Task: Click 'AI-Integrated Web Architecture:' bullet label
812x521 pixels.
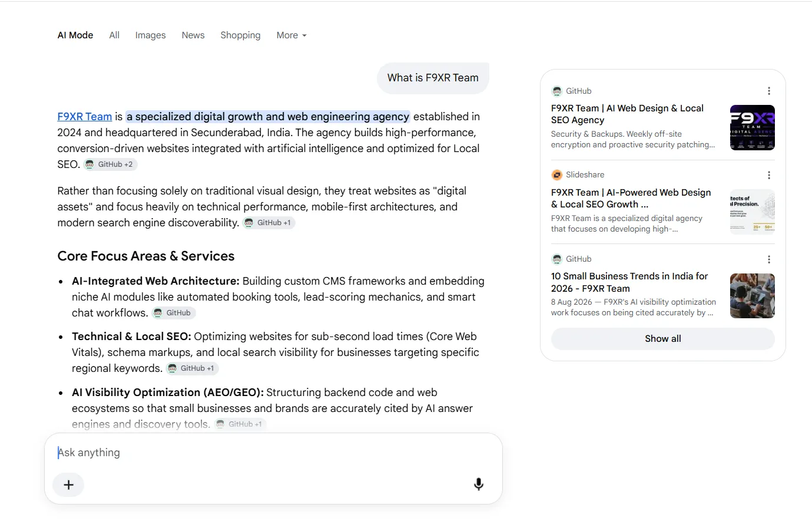Action: (x=155, y=281)
